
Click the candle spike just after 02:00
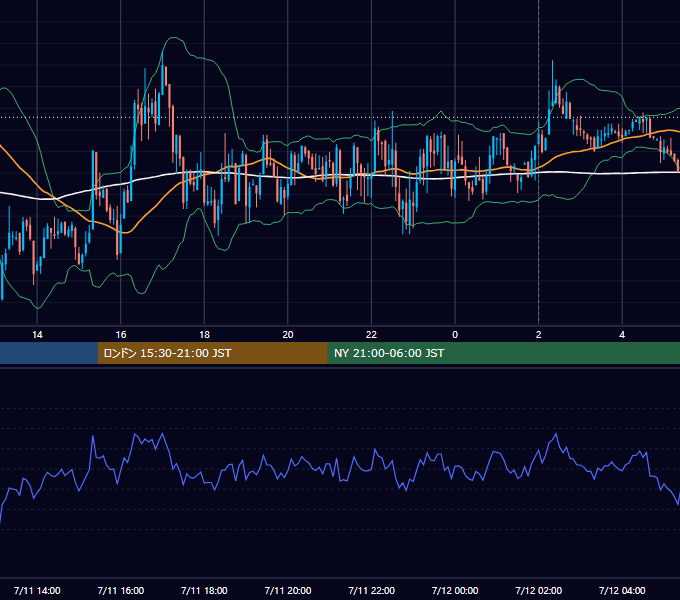552,82
